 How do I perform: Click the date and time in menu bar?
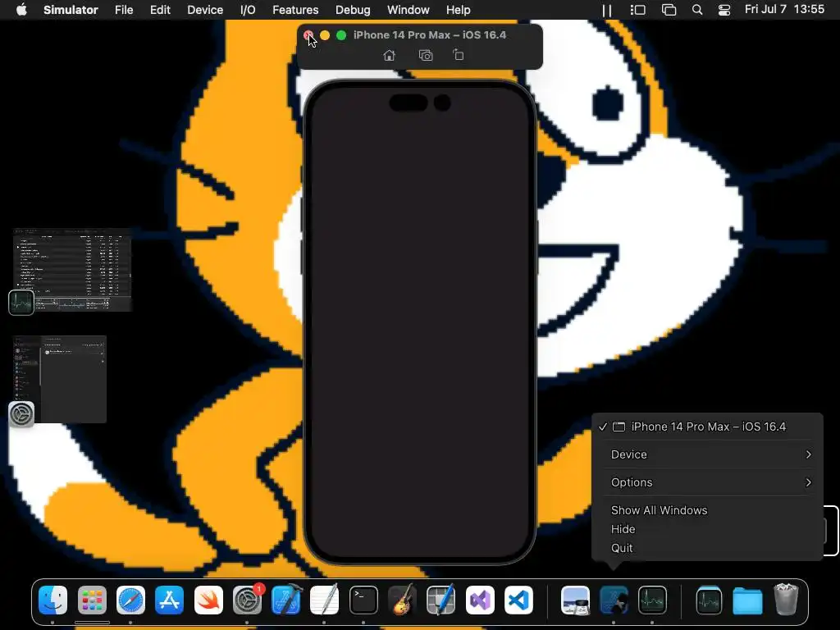[784, 9]
